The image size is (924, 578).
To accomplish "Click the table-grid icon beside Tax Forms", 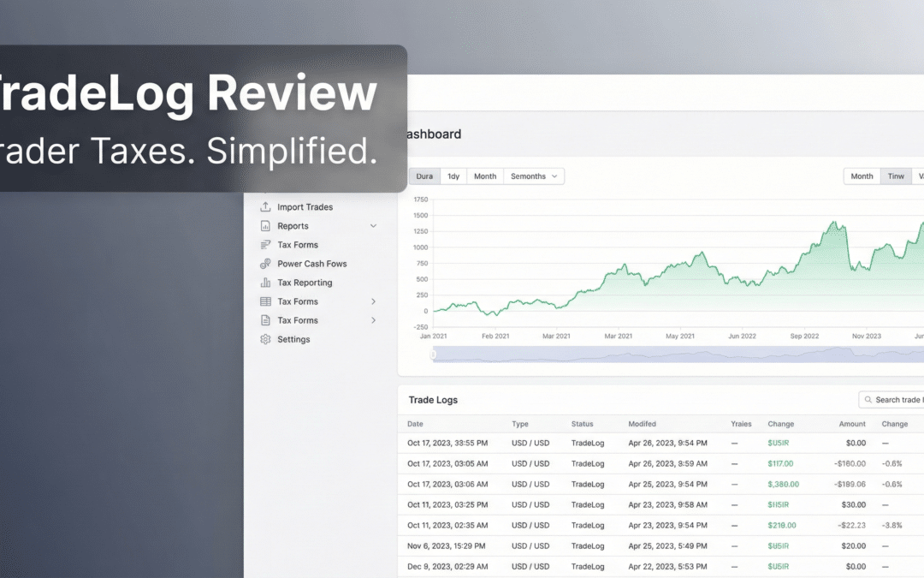I will (265, 301).
